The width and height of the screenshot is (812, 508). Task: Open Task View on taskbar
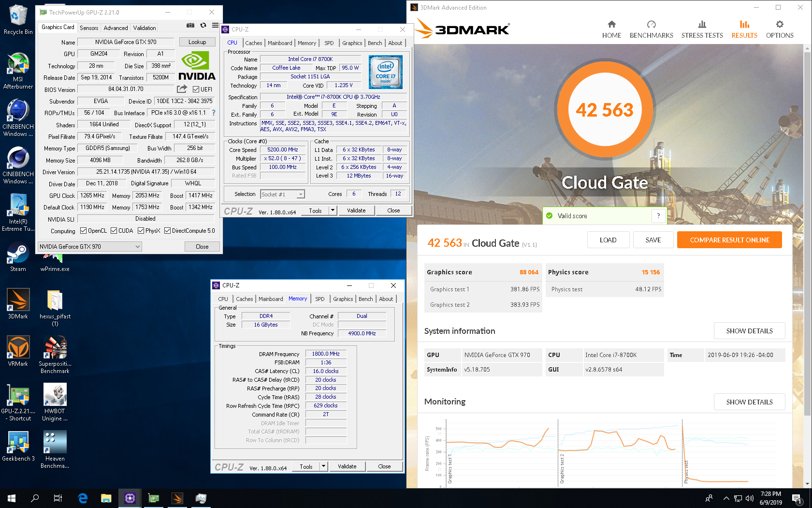pos(58,498)
